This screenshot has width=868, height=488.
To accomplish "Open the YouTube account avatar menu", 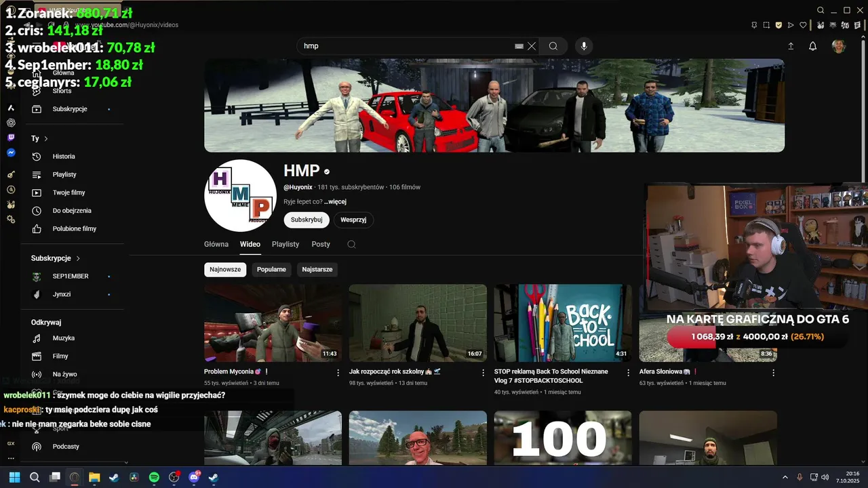I will click(839, 46).
